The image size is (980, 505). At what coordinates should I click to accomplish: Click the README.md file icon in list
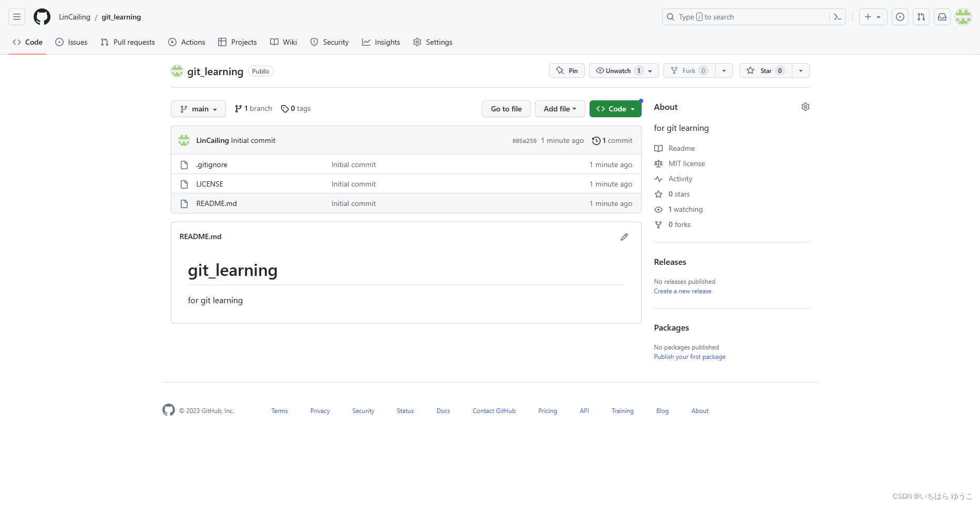[x=184, y=204]
